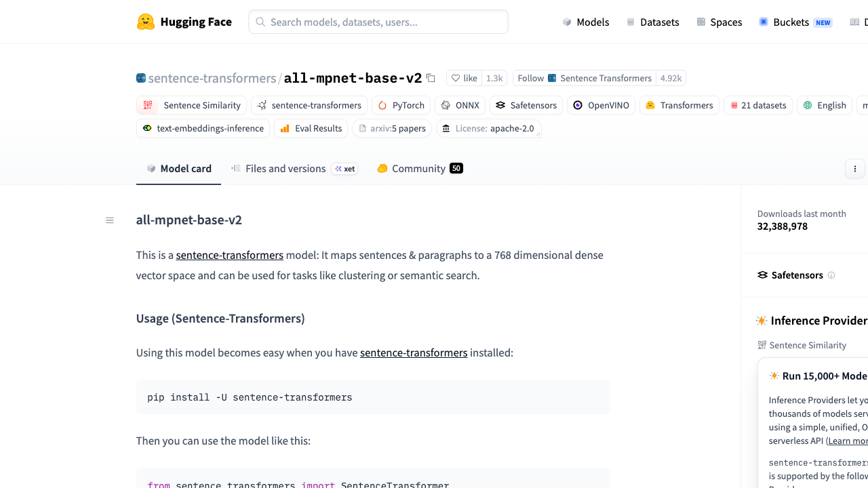Click the Usage (Sentence-Transformers) heading
Image resolution: width=868 pixels, height=488 pixels.
(220, 318)
